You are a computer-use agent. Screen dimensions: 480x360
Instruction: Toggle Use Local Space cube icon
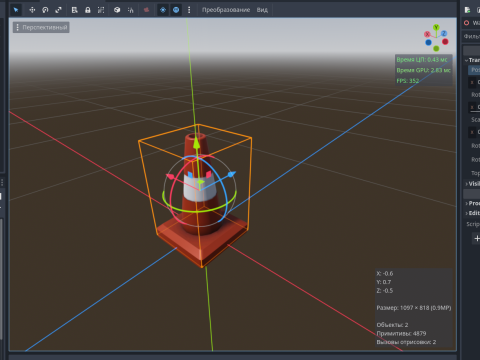pos(117,10)
